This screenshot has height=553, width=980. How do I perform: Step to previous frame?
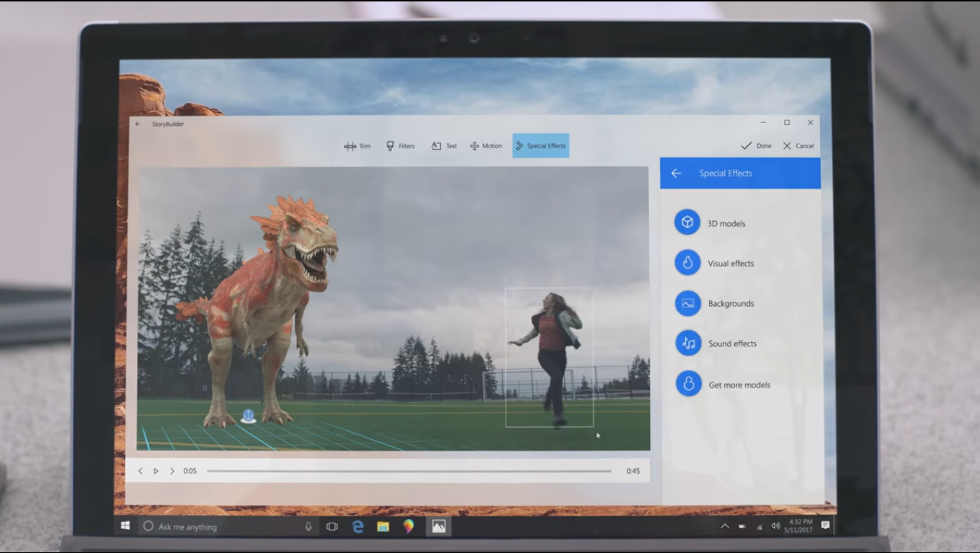tap(141, 471)
